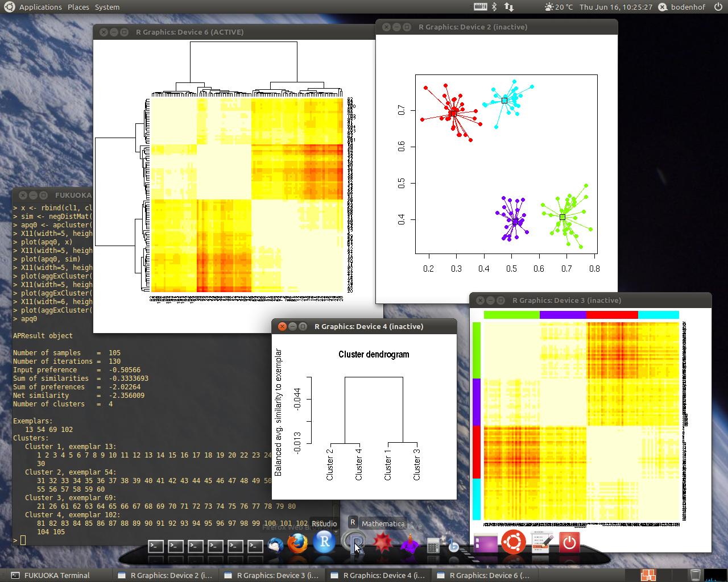The height and width of the screenshot is (582, 728).
Task: Expand the bodenhof user menu
Action: point(682,7)
